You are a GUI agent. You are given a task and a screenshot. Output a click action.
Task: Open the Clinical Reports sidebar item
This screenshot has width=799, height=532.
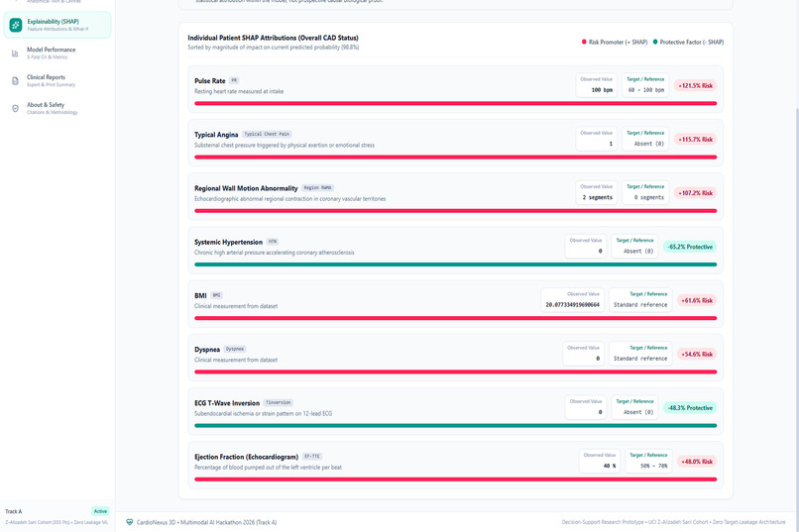[x=57, y=80]
